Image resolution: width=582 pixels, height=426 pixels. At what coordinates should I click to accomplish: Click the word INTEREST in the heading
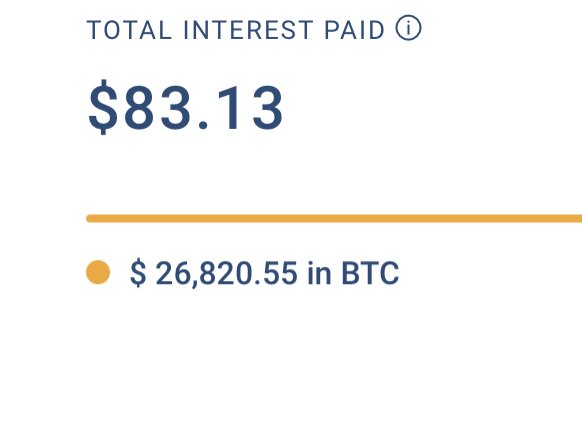click(248, 30)
